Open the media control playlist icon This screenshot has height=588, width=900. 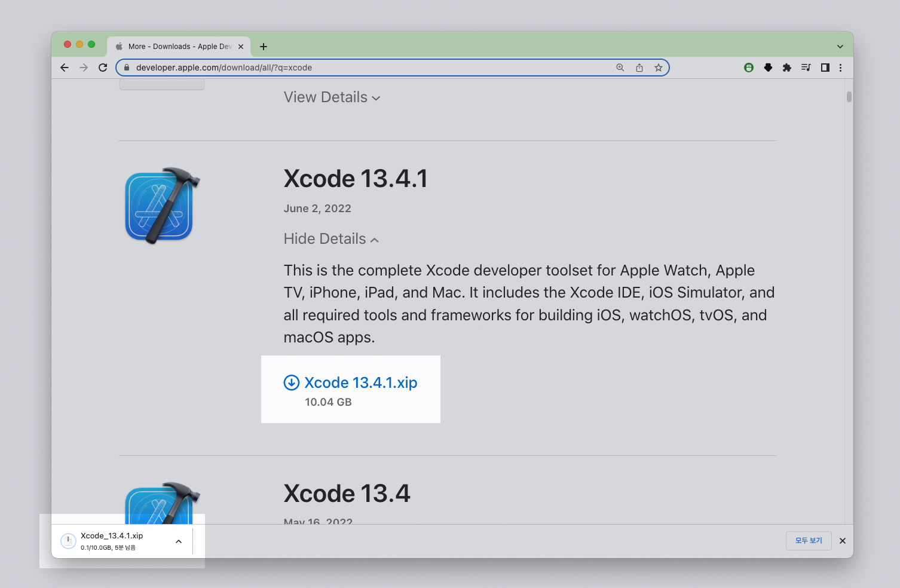coord(806,68)
